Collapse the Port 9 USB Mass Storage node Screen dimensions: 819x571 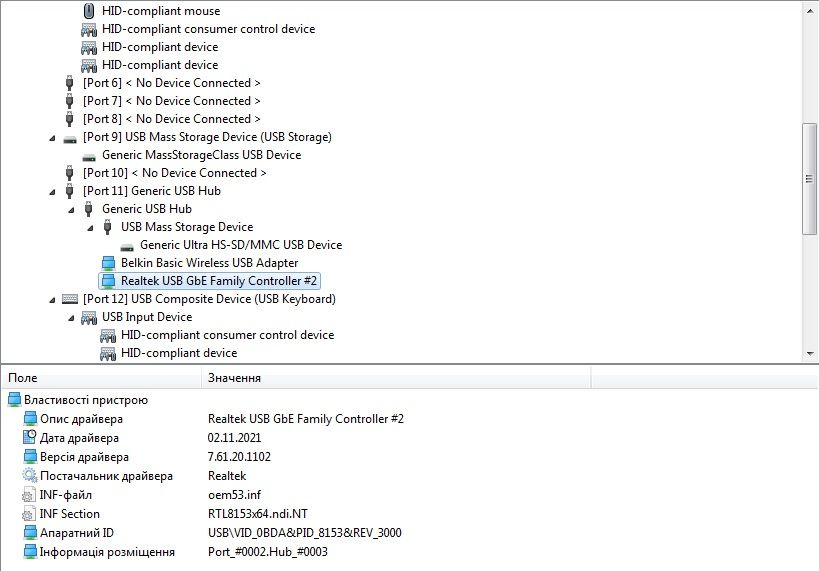point(52,138)
